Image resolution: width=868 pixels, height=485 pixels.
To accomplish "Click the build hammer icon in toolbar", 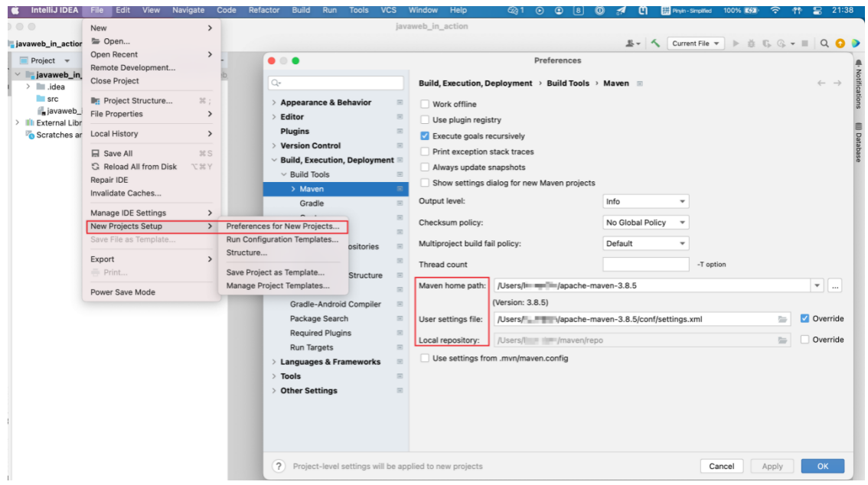I will pyautogui.click(x=655, y=43).
